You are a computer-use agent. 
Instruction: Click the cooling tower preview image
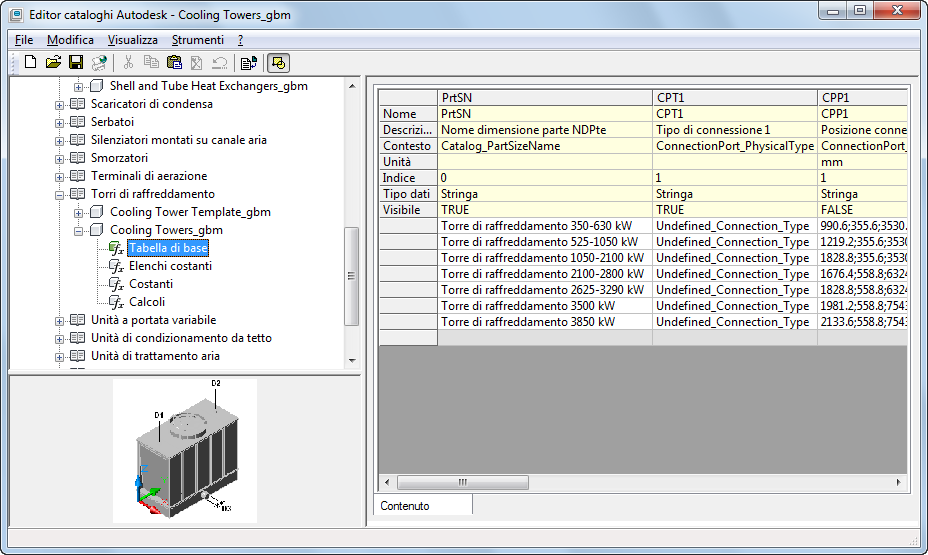click(x=185, y=451)
